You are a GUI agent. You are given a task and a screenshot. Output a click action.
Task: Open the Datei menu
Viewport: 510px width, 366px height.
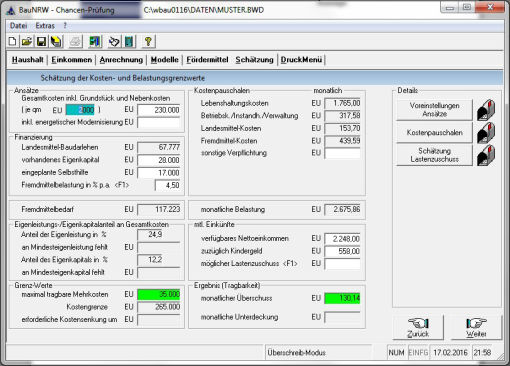(18, 26)
